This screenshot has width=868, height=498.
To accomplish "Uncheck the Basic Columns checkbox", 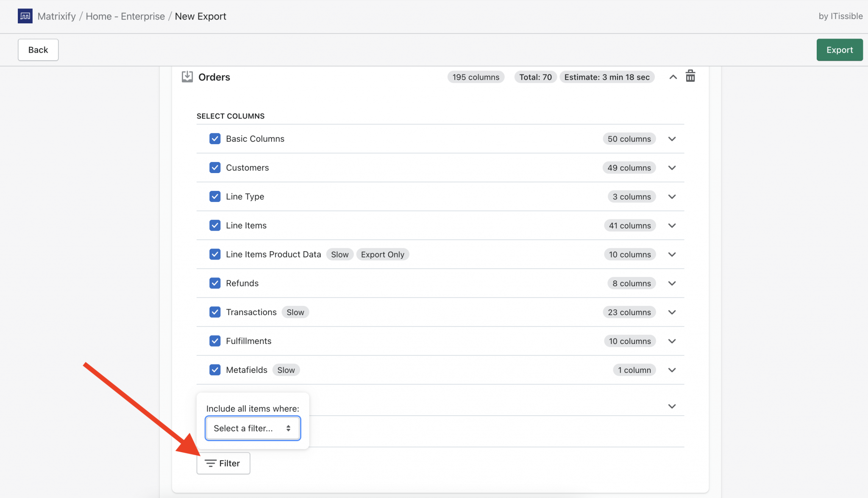I will (215, 138).
